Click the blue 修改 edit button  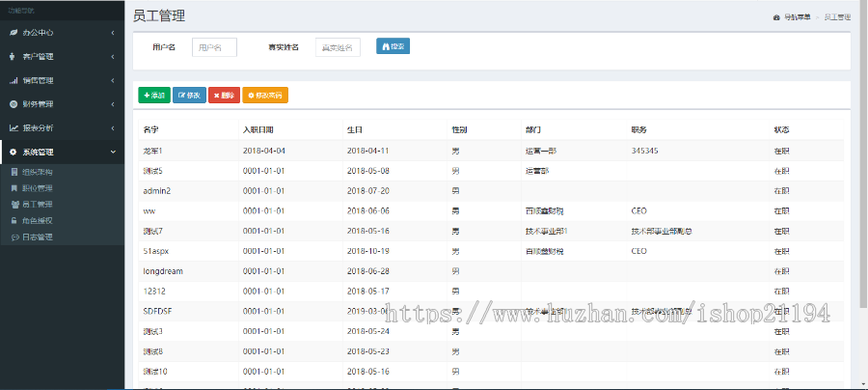(x=189, y=96)
